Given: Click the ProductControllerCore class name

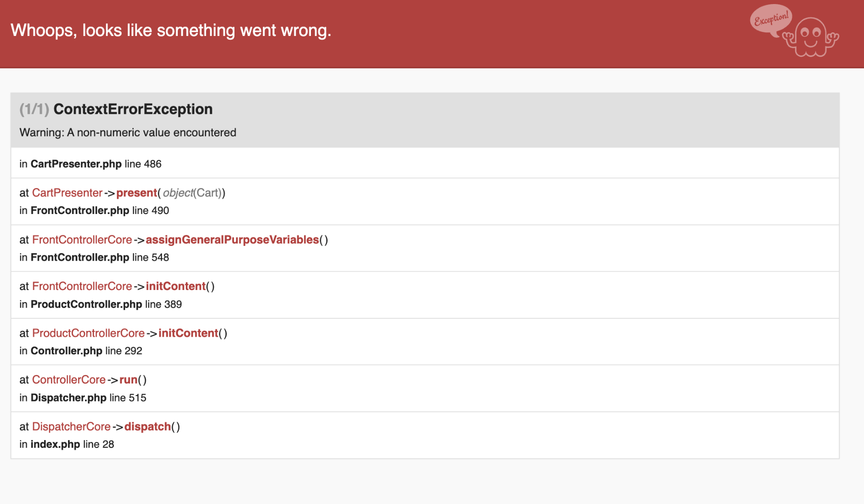Looking at the screenshot, I should 88,333.
